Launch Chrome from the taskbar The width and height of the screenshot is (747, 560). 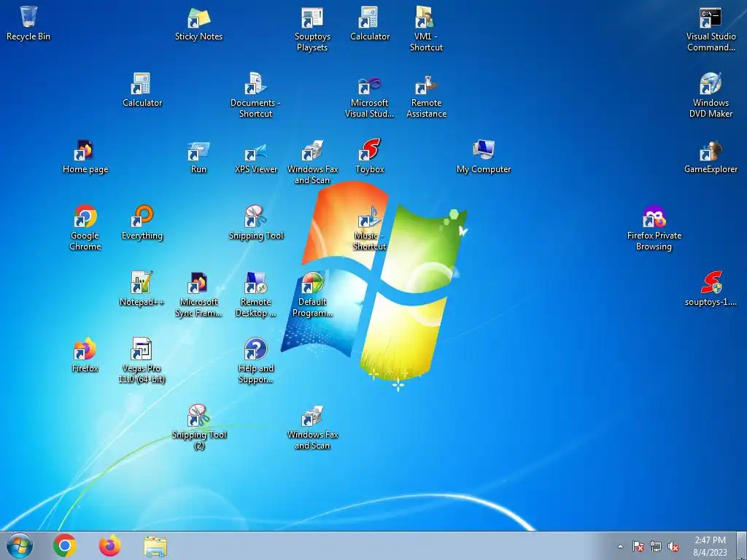click(x=65, y=545)
